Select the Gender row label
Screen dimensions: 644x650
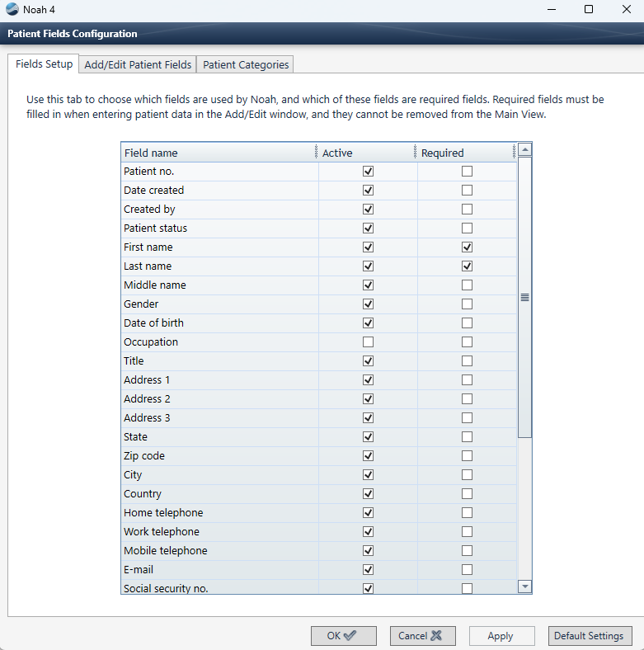(141, 304)
